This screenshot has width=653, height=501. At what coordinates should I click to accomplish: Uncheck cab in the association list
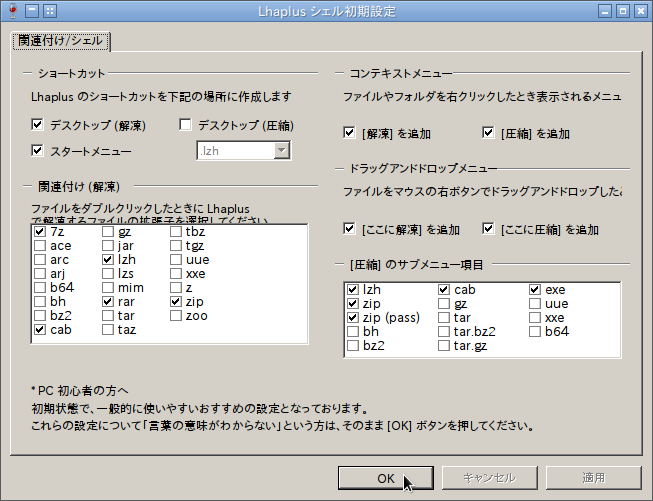40,329
